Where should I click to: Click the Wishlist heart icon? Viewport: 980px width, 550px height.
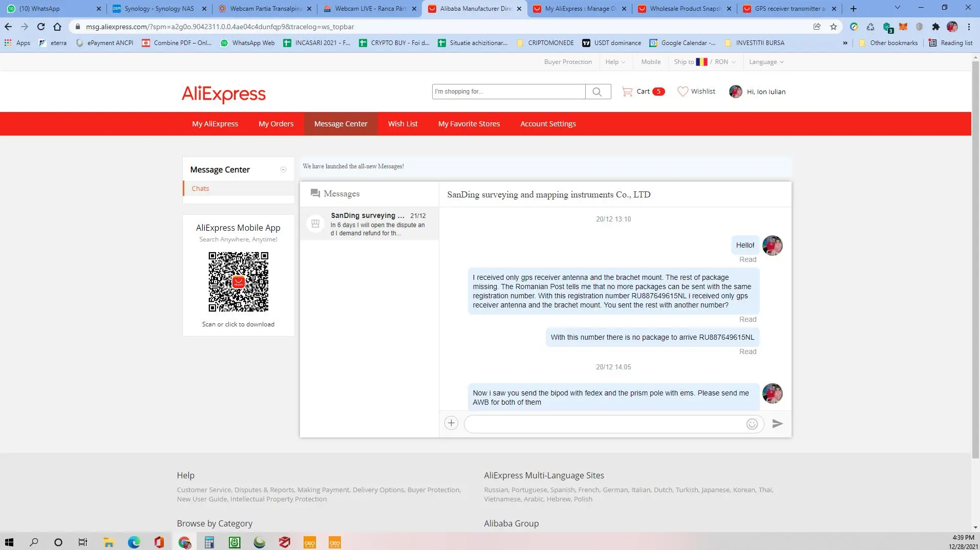point(683,92)
